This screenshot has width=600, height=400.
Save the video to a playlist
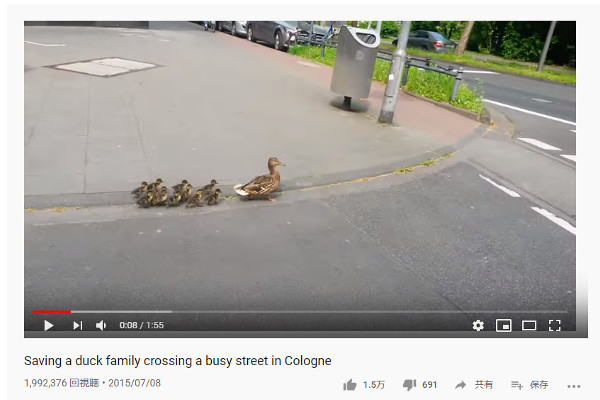pos(517,385)
